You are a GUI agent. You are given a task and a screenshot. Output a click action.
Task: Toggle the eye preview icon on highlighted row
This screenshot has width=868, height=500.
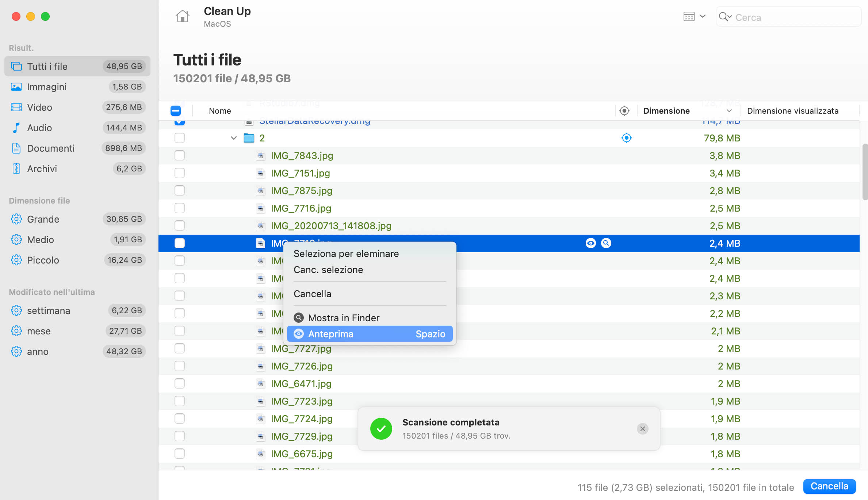pyautogui.click(x=590, y=243)
